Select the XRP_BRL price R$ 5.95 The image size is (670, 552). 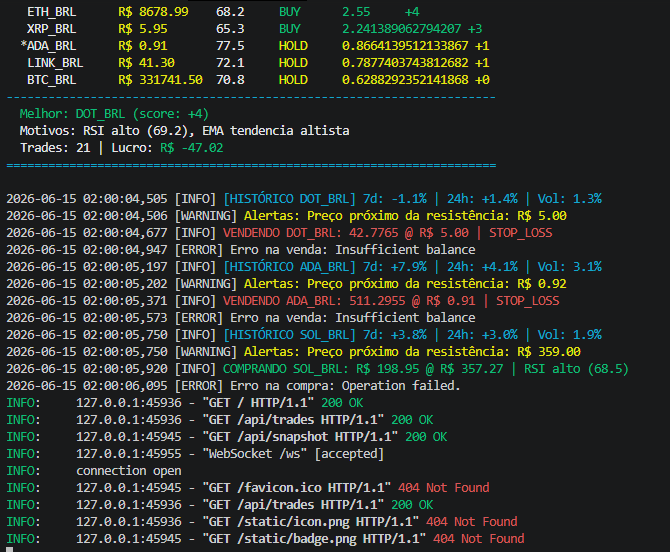click(143, 29)
